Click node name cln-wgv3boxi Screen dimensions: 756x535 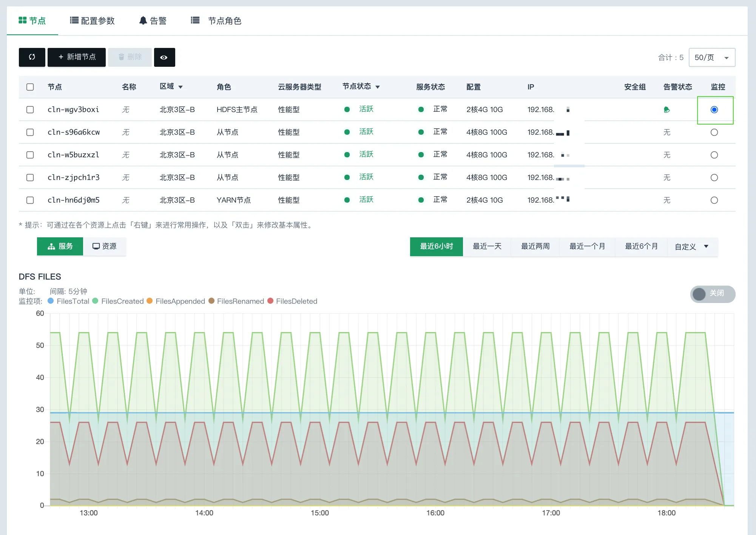pyautogui.click(x=73, y=110)
